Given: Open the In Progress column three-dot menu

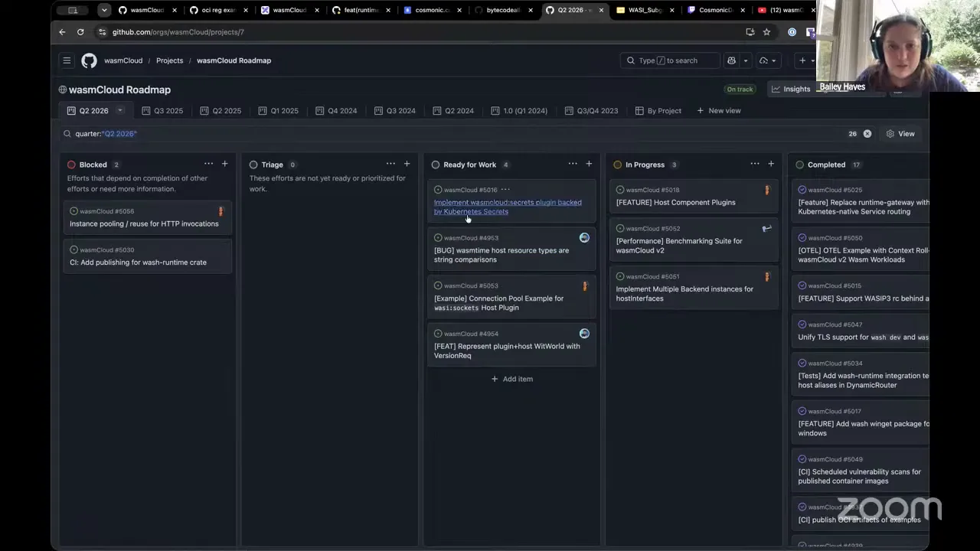Looking at the screenshot, I should pyautogui.click(x=755, y=164).
